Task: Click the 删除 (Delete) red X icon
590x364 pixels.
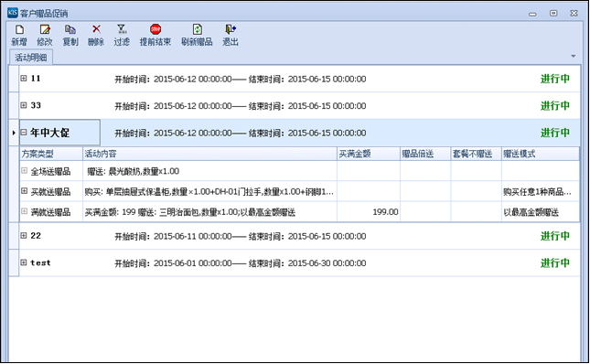Action: (96, 29)
